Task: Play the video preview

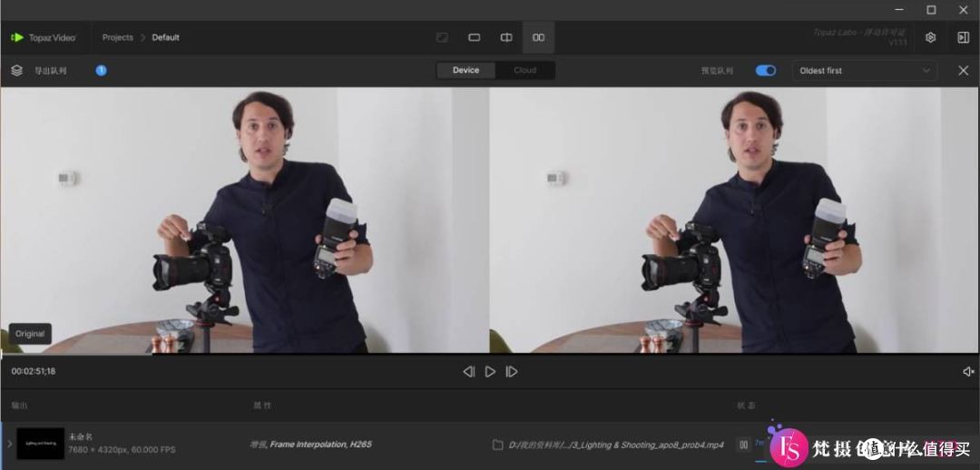Action: 490,372
